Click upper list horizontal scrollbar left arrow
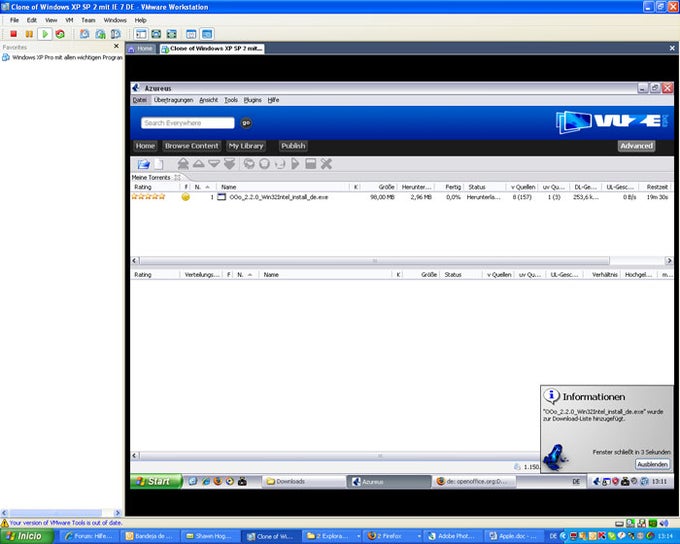The image size is (680, 544). click(x=134, y=261)
